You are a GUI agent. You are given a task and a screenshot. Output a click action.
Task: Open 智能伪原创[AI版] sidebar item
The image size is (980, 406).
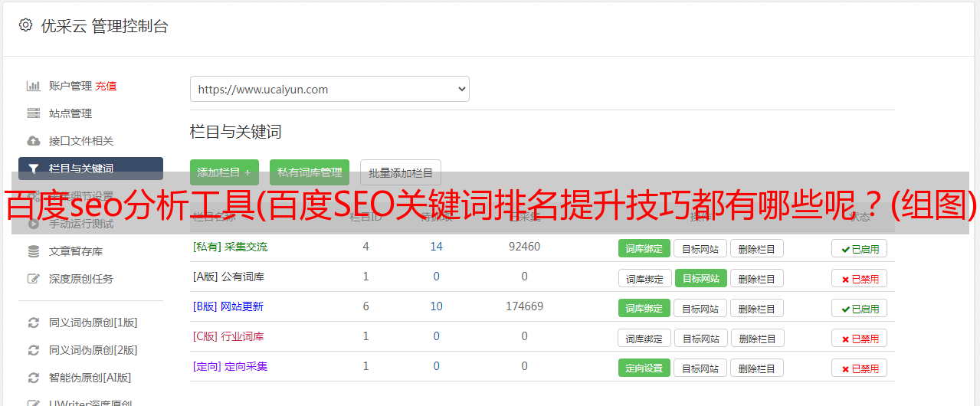tap(90, 378)
